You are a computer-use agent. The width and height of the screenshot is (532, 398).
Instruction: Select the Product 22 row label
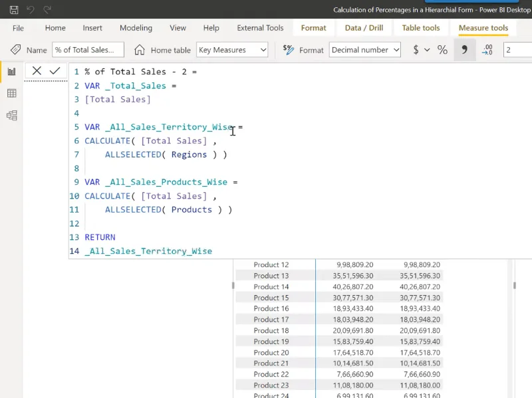pyautogui.click(x=271, y=374)
